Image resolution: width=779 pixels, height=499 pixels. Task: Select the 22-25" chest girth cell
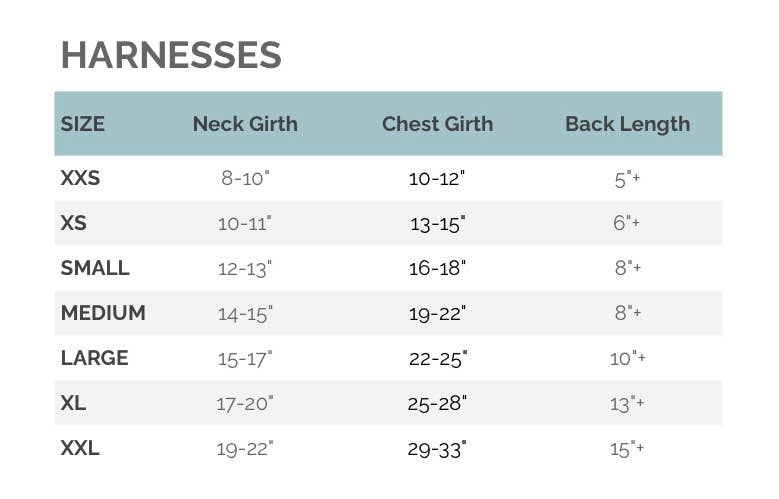[437, 358]
